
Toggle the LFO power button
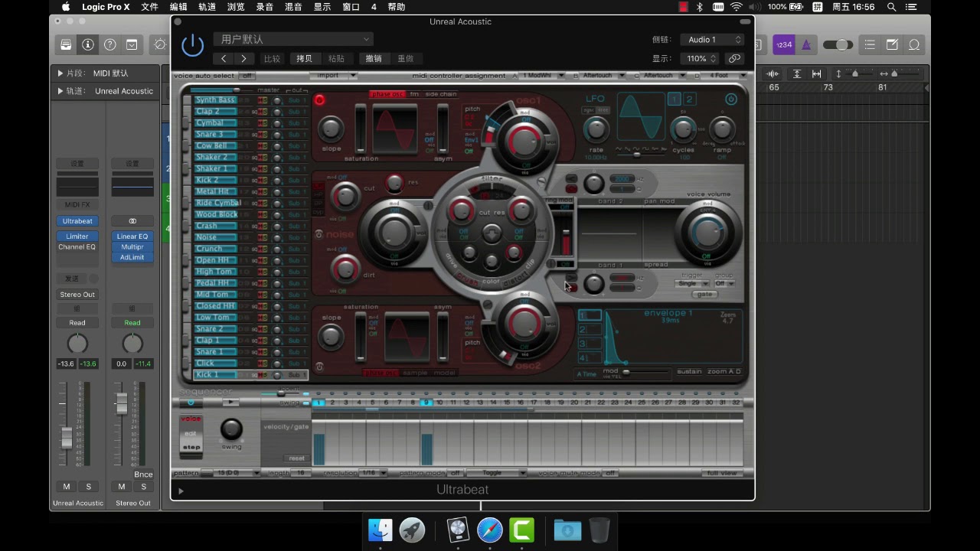(731, 99)
